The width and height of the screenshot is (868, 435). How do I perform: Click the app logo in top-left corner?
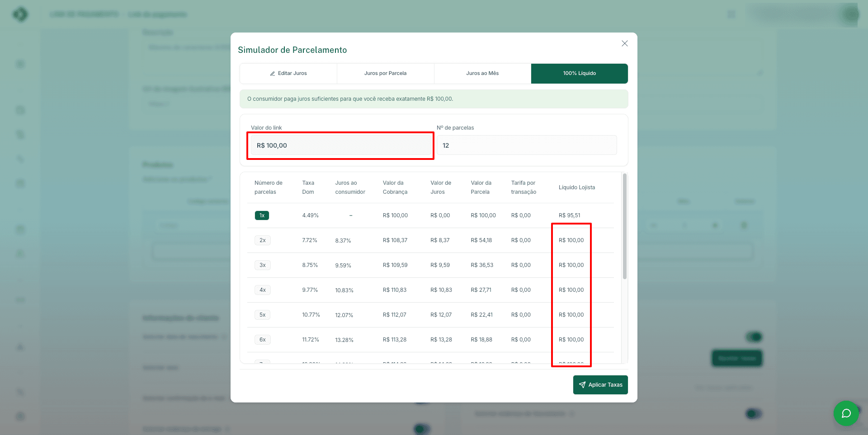pyautogui.click(x=20, y=14)
